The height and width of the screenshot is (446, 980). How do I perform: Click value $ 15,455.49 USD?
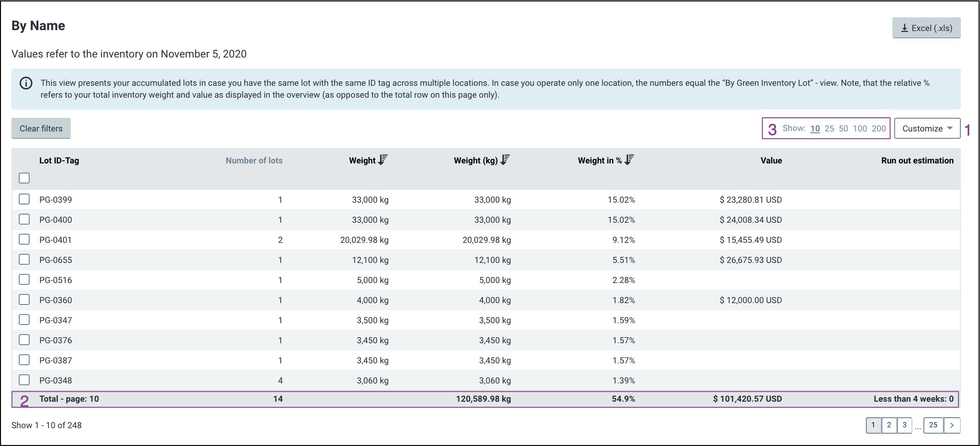coord(751,240)
